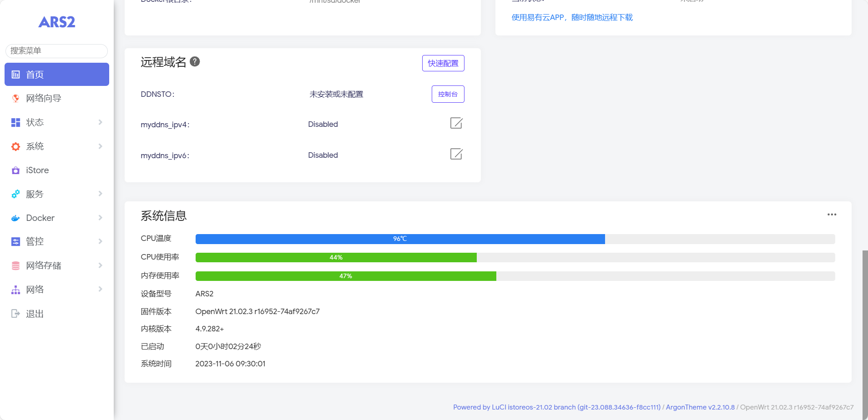This screenshot has width=868, height=420.
Task: Open 网络向导 network wizard
Action: pos(44,98)
